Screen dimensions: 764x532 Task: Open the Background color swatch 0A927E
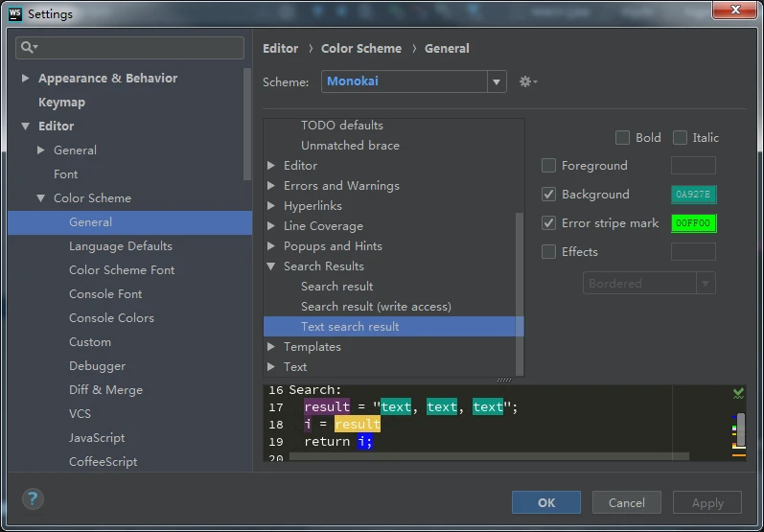click(693, 195)
